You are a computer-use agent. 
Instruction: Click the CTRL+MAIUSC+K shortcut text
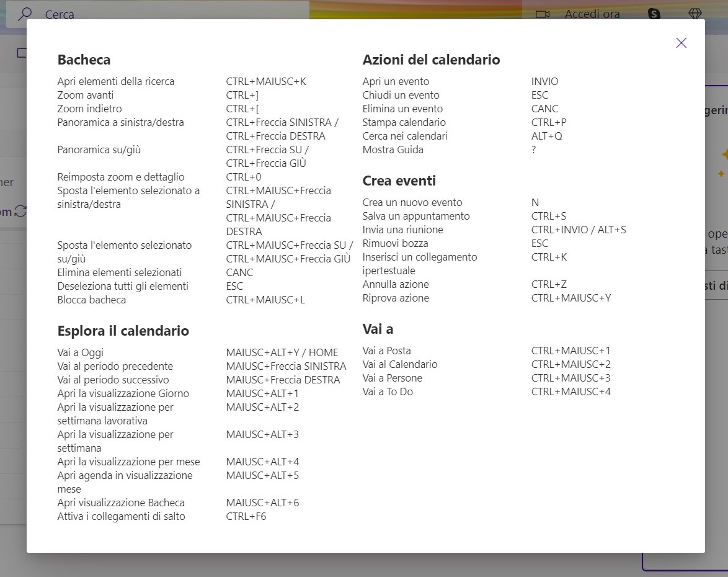[266, 81]
